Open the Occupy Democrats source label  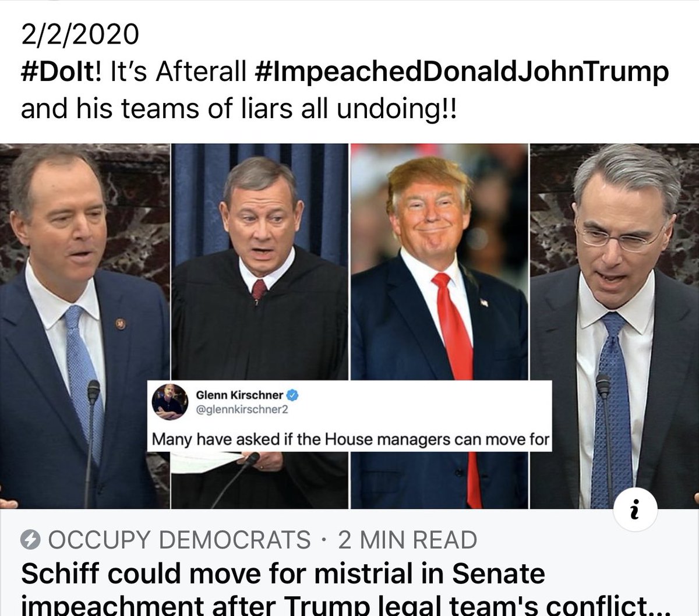(179, 540)
